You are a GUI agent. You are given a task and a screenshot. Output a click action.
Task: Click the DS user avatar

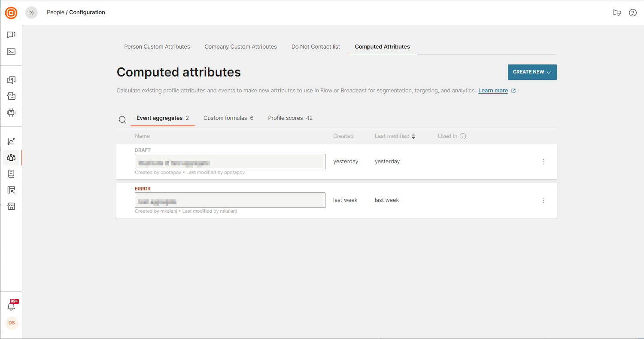[12, 323]
